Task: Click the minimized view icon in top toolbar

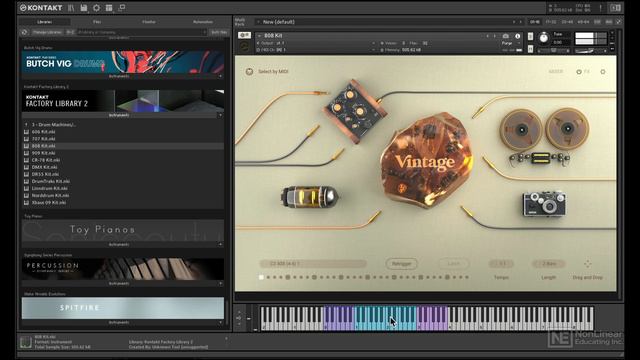Action: tap(122, 8)
